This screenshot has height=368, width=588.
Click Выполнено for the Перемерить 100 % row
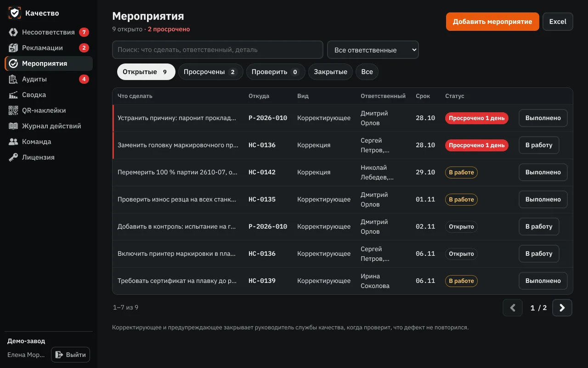point(543,172)
